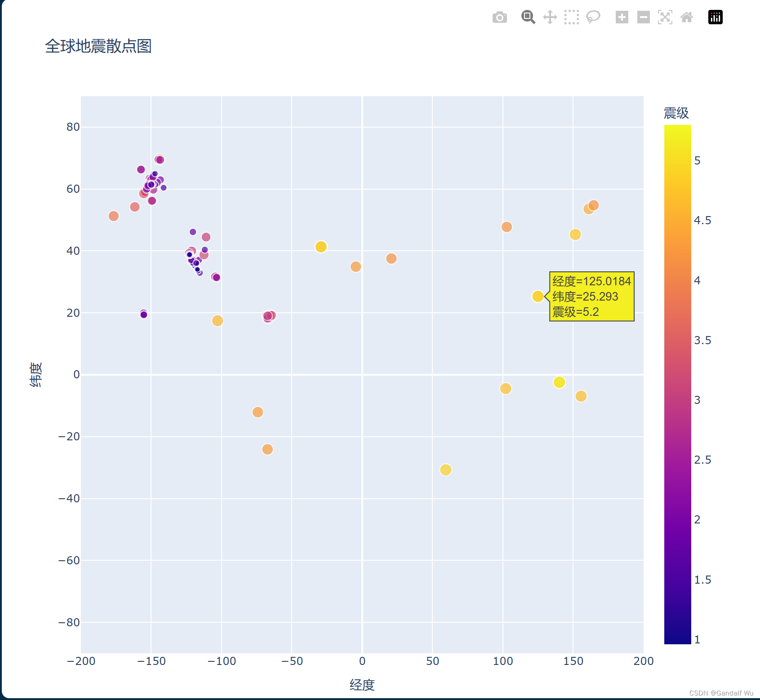Toggle zoom mode in the modebar

(x=528, y=17)
